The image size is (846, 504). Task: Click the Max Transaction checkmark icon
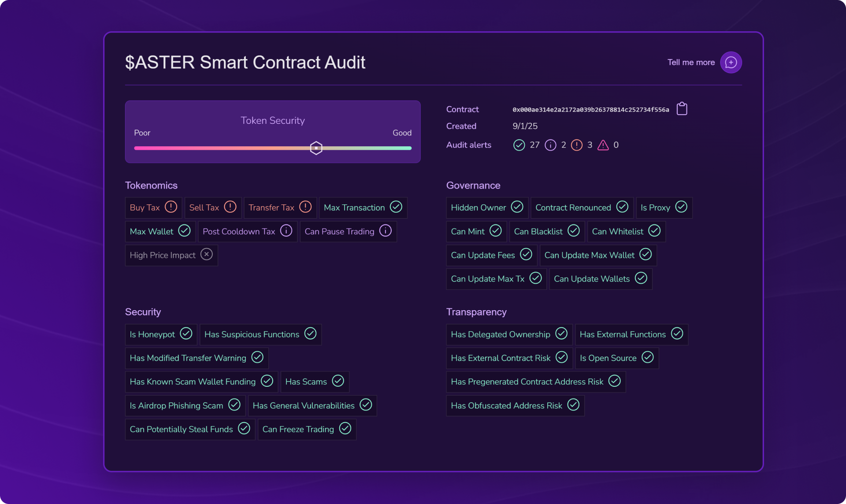tap(396, 207)
